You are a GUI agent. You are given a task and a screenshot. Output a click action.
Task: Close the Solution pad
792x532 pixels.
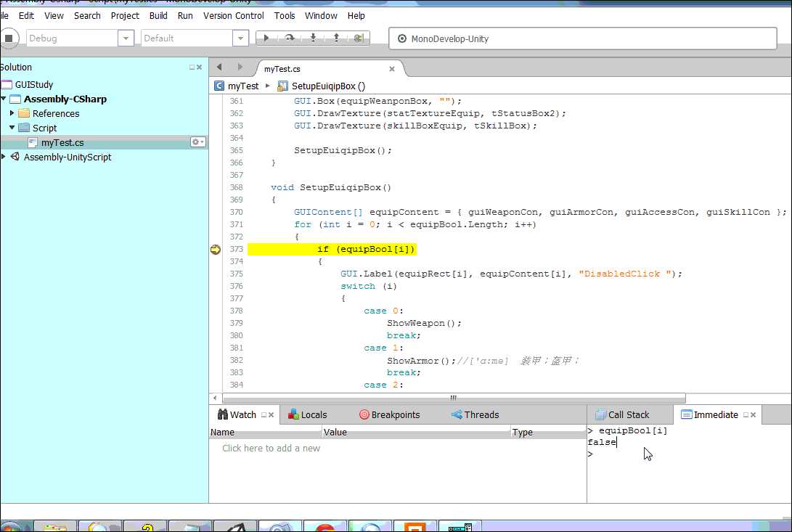[x=199, y=67]
